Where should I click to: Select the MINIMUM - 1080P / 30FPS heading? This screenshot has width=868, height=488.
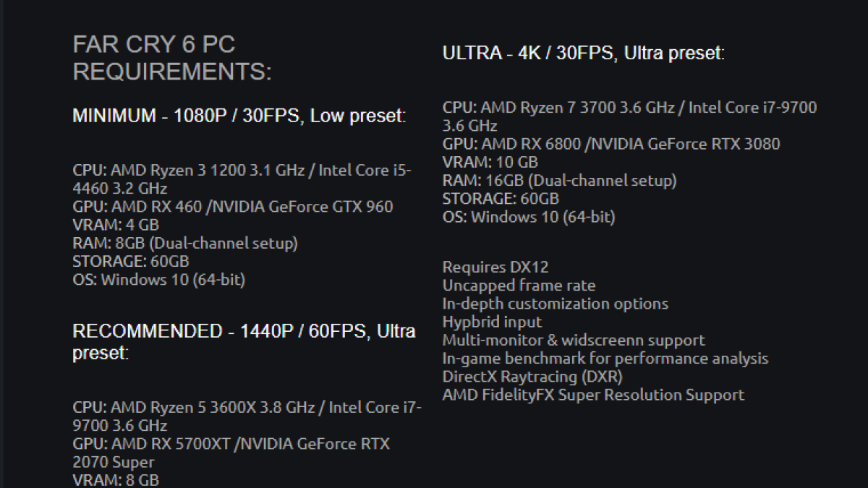[x=239, y=116]
